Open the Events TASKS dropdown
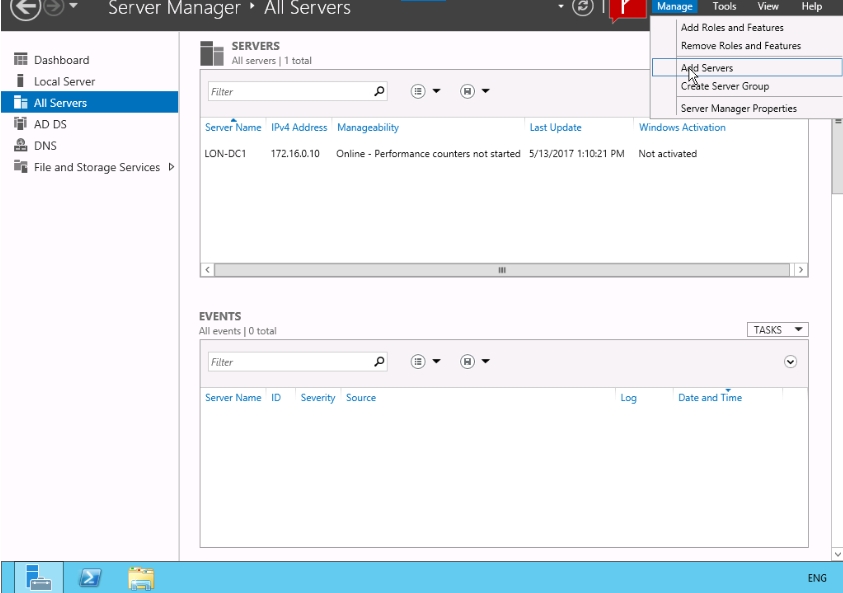The width and height of the screenshot is (843, 593). click(x=777, y=330)
